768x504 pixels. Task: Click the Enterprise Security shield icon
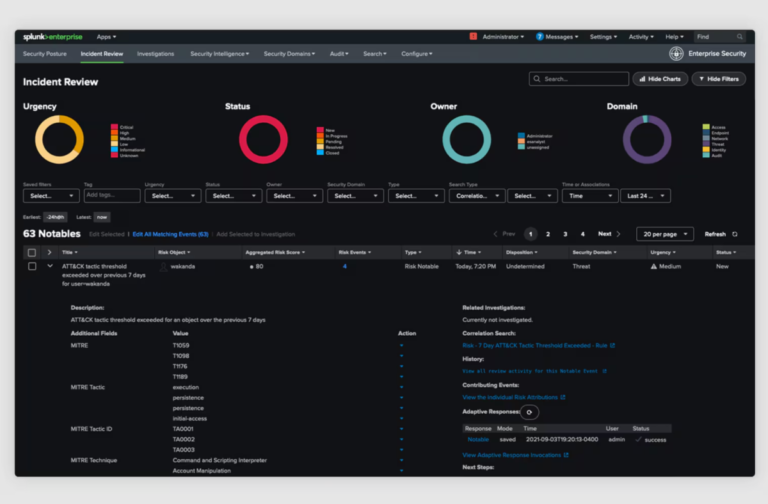(x=676, y=53)
